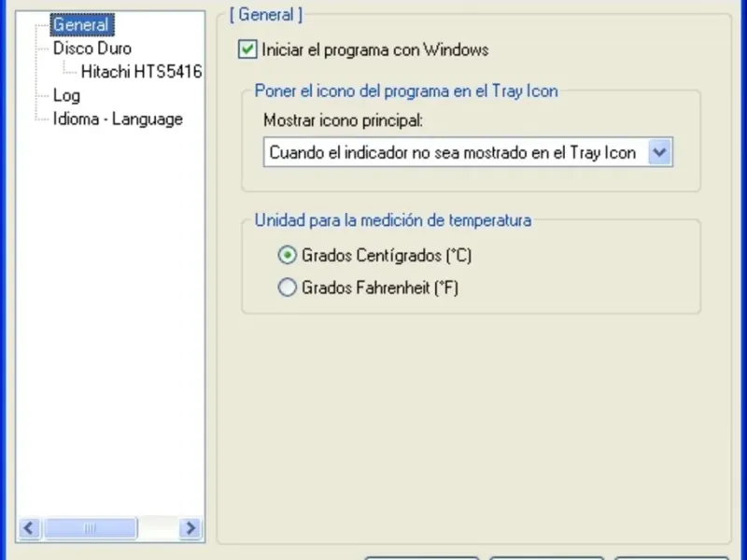Select Grados Centígrados radio button
This screenshot has height=560, width=747.
point(288,255)
